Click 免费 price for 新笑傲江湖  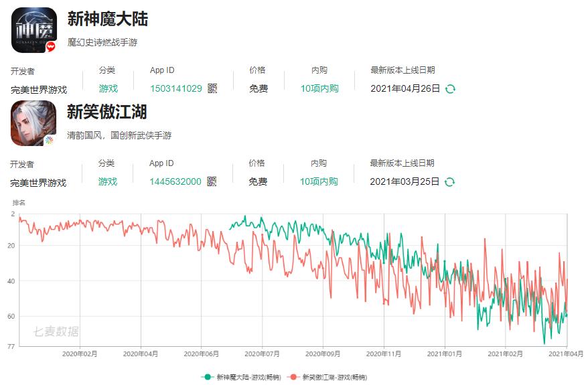point(258,182)
